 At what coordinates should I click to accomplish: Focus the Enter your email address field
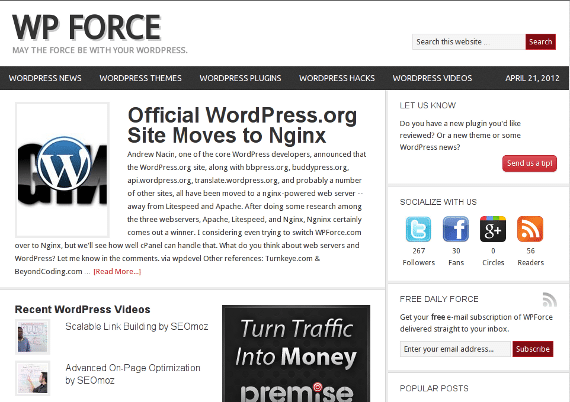click(455, 349)
